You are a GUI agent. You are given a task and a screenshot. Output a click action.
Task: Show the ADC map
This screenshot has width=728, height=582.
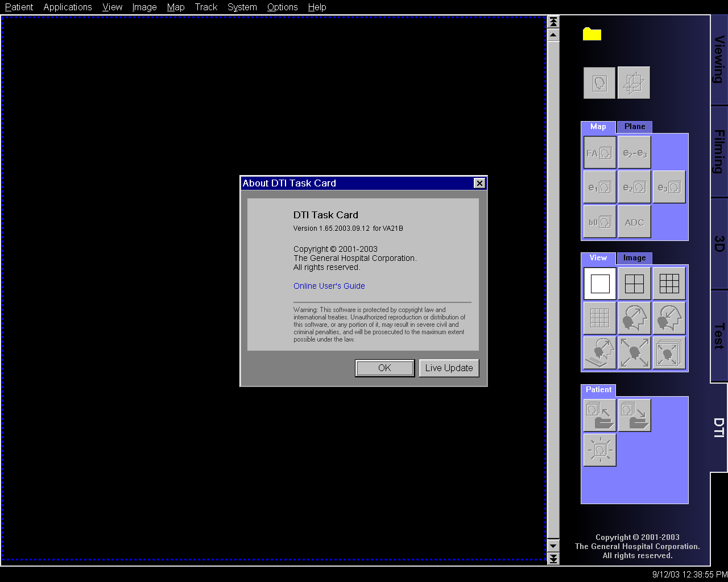point(634,222)
